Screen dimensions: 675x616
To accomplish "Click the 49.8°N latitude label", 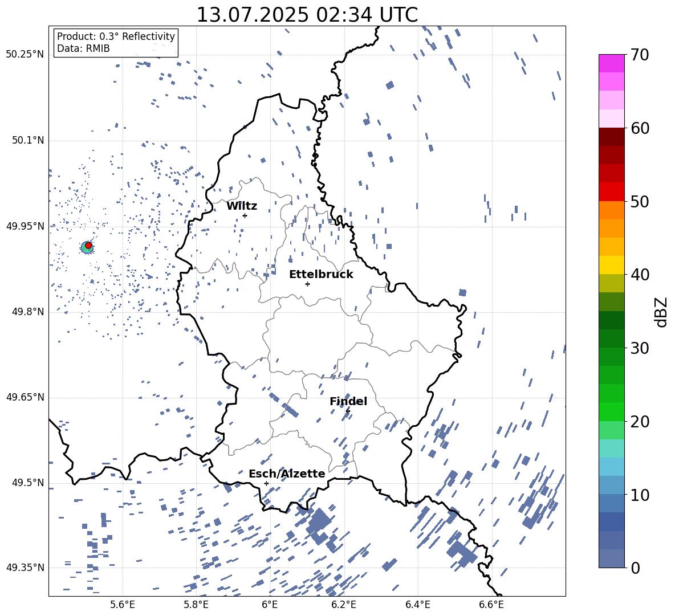I will 27,312.
